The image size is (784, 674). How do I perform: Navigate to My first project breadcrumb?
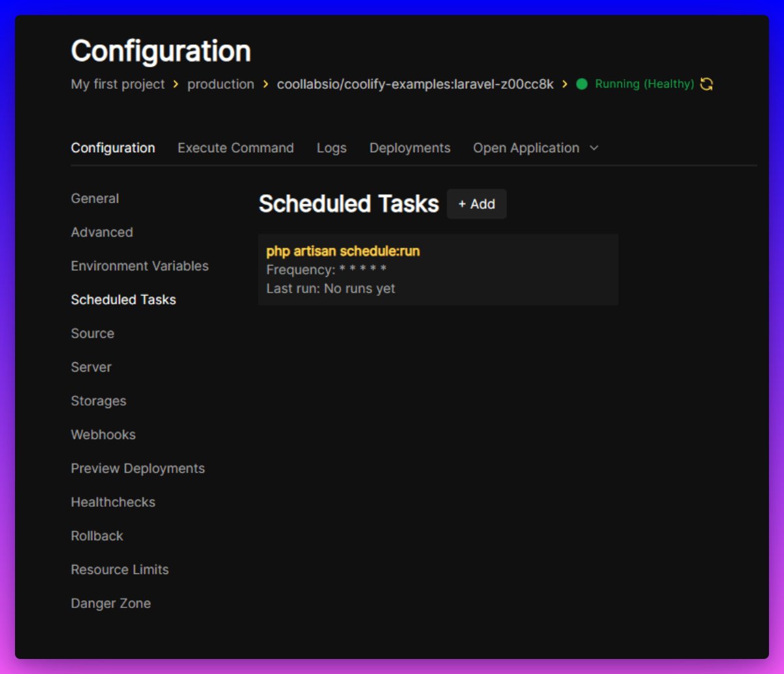coord(117,84)
